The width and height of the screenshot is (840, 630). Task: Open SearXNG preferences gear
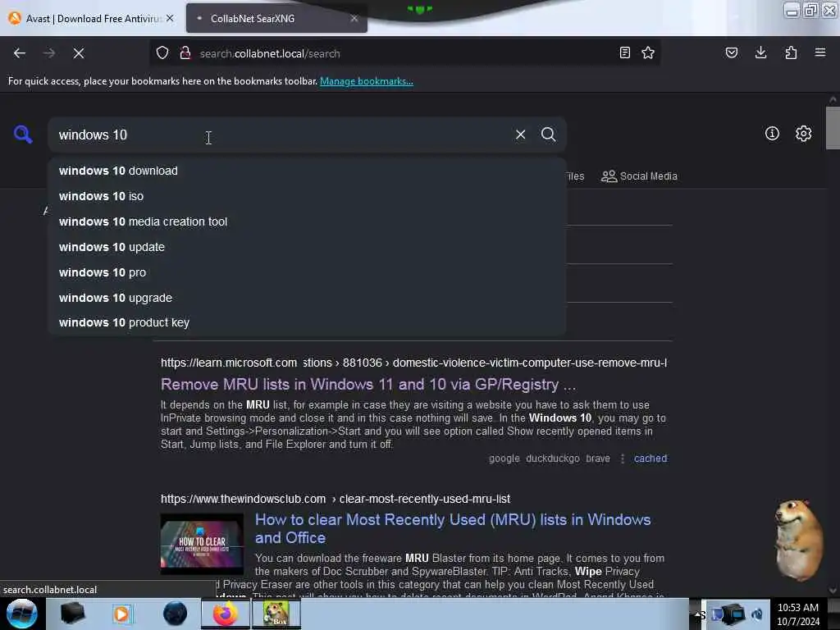[803, 134]
